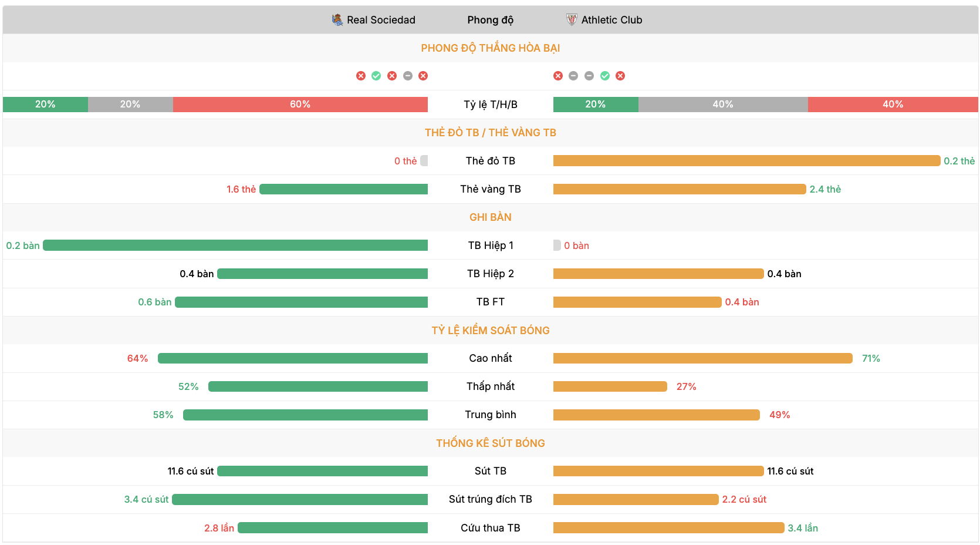The image size is (980, 545).
Task: Click Real Sociedad's 20% green win segment
Action: 45,105
